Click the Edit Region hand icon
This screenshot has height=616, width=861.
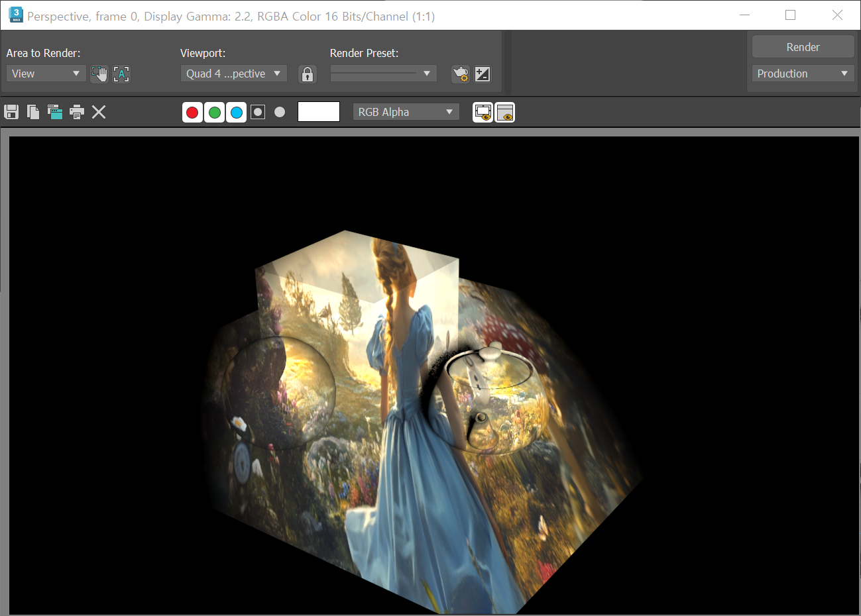click(x=99, y=74)
